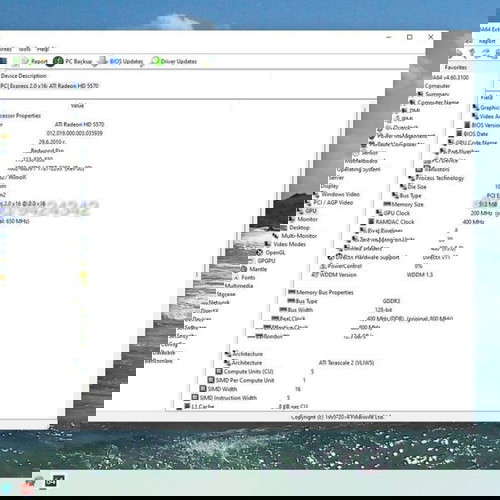Screen dimensions: 500x500
Task: Select PCI / AGP Video item
Action: pos(329,202)
